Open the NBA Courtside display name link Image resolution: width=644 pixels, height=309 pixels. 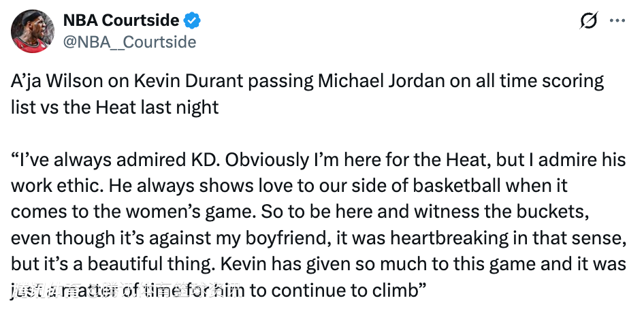[121, 21]
